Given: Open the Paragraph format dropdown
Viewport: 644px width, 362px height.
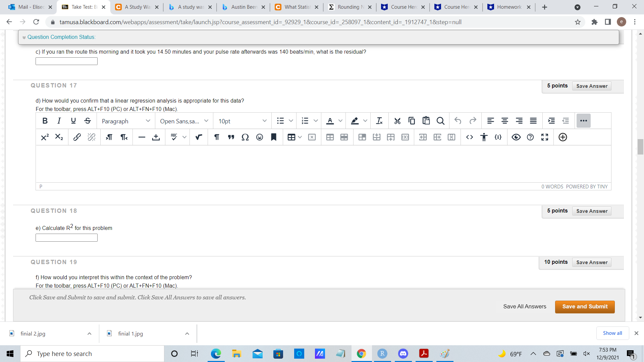Looking at the screenshot, I should point(126,121).
